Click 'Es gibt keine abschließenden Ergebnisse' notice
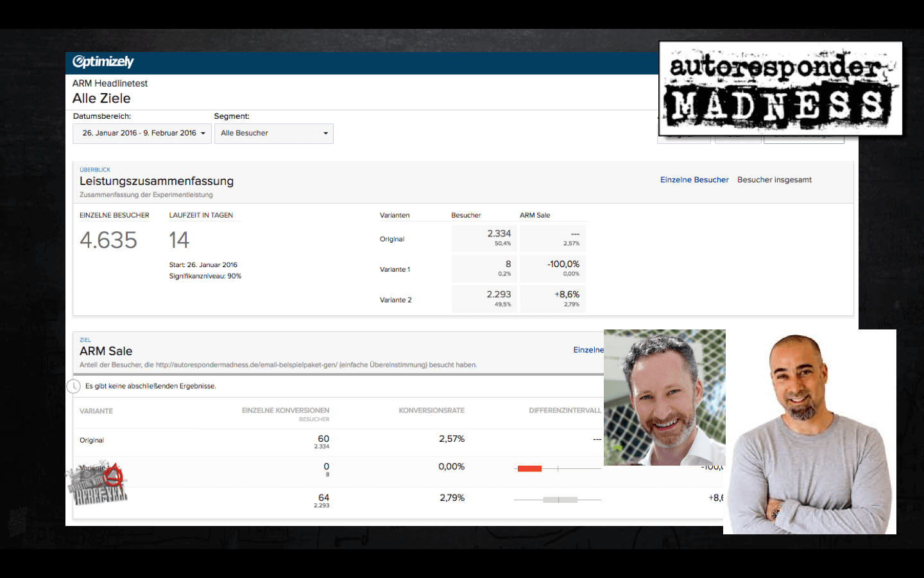 [x=151, y=386]
